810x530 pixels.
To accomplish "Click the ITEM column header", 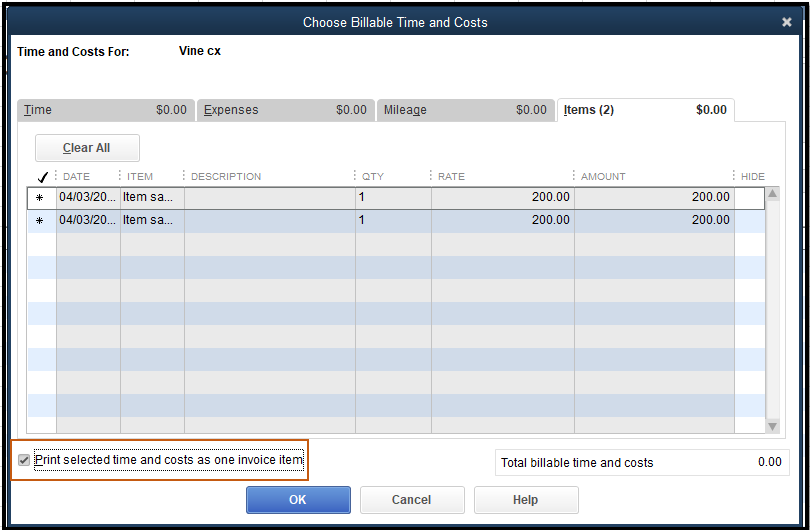I will tap(140, 177).
